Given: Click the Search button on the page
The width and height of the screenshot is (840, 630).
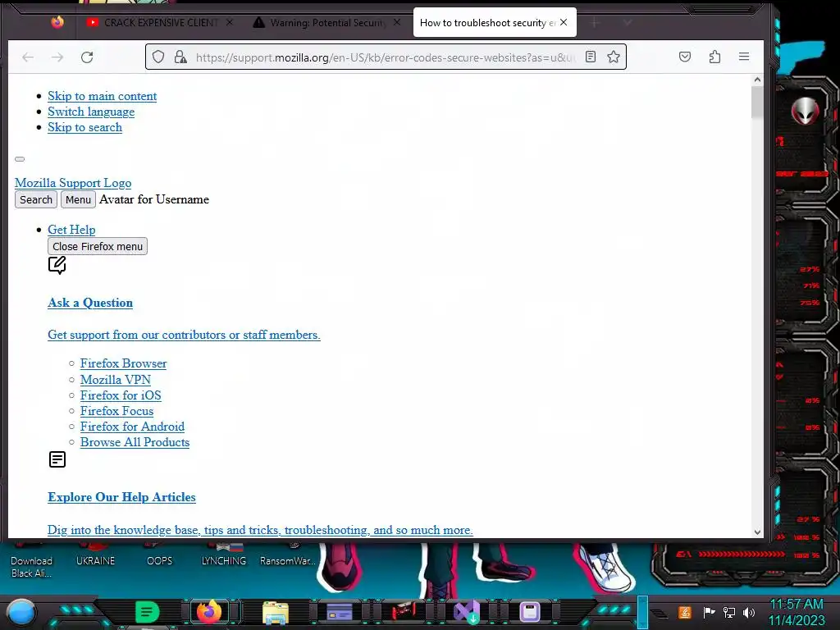Looking at the screenshot, I should (36, 200).
